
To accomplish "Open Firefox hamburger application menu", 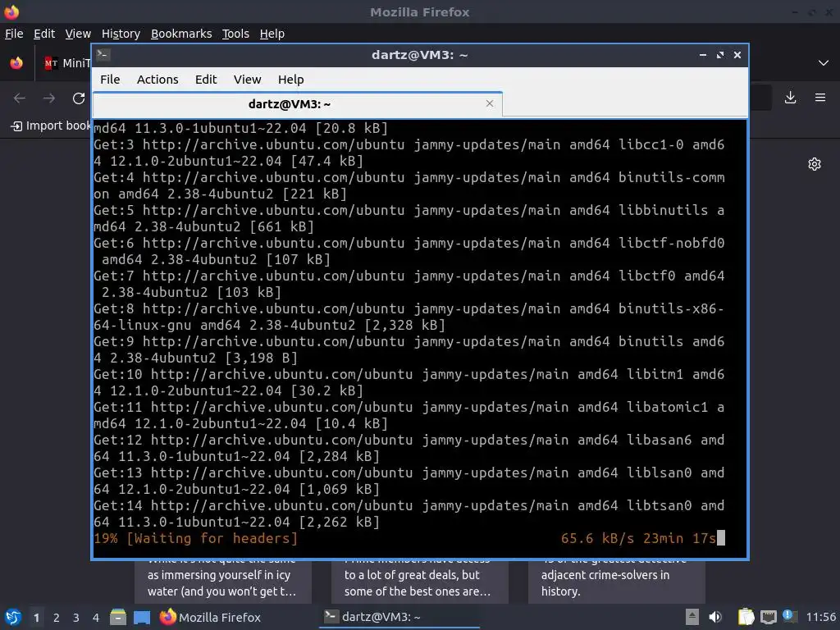I will (820, 98).
